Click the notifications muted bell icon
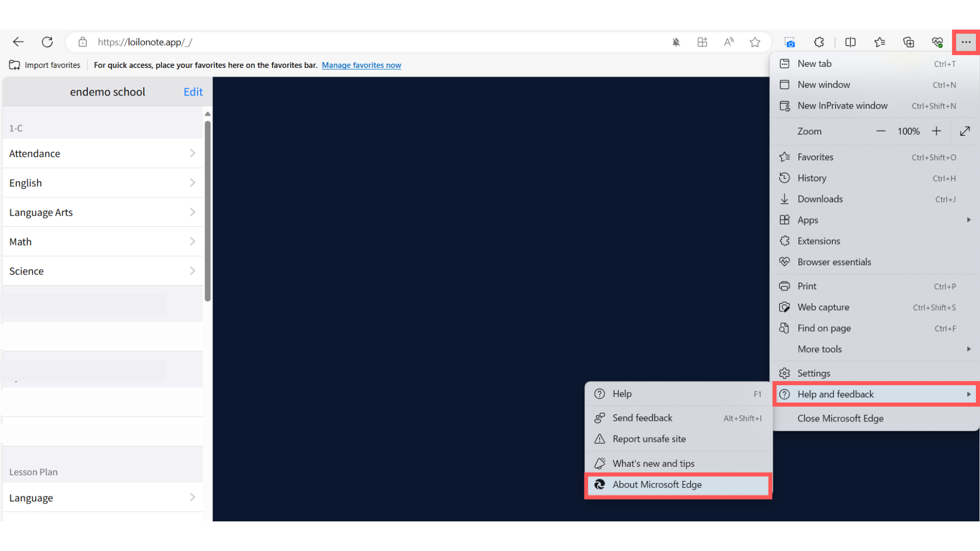 tap(676, 42)
